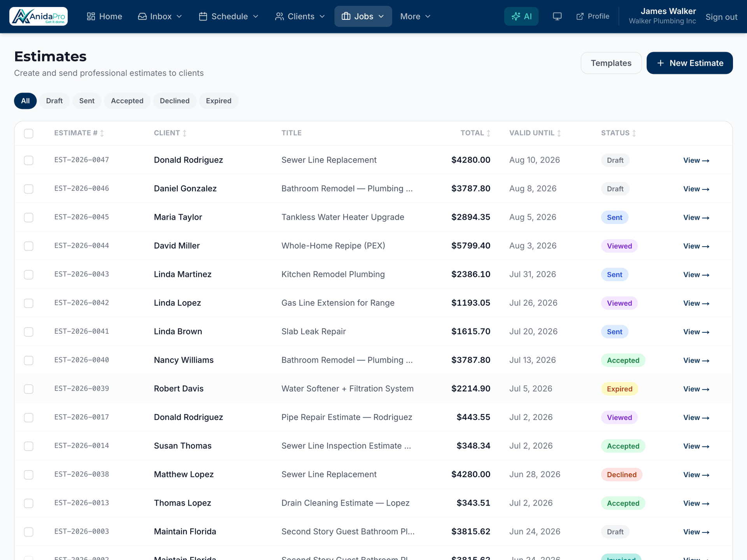Expand the Inbox dropdown menu
The image size is (747, 560).
point(160,16)
